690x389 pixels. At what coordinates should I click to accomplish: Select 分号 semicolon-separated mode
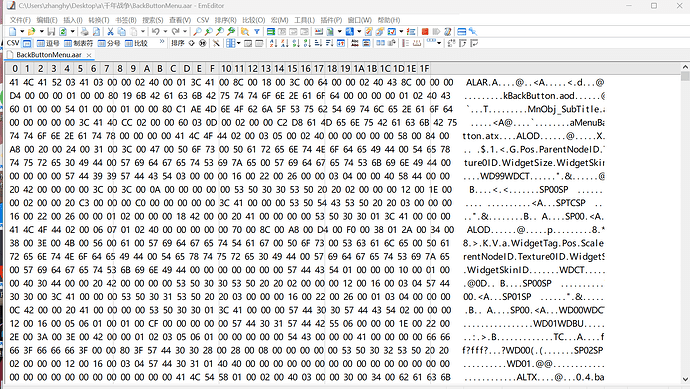[x=109, y=43]
